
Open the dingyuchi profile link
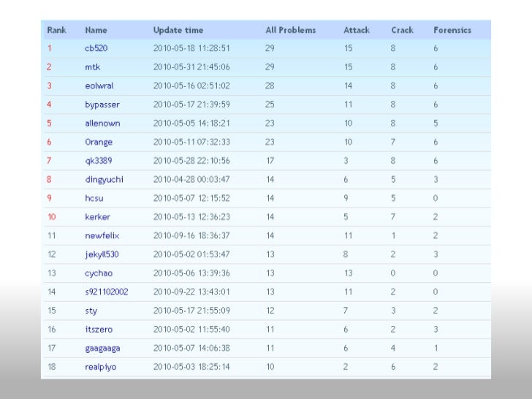[104, 180]
